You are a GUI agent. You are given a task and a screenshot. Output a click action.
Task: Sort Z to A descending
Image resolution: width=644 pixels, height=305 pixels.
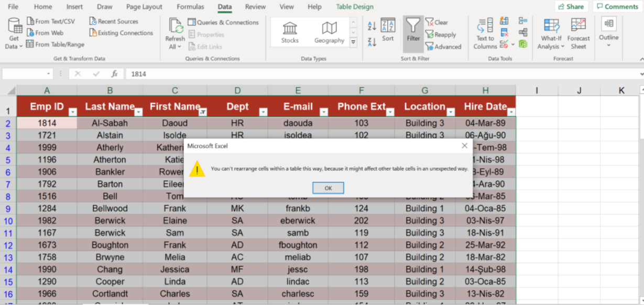372,42
